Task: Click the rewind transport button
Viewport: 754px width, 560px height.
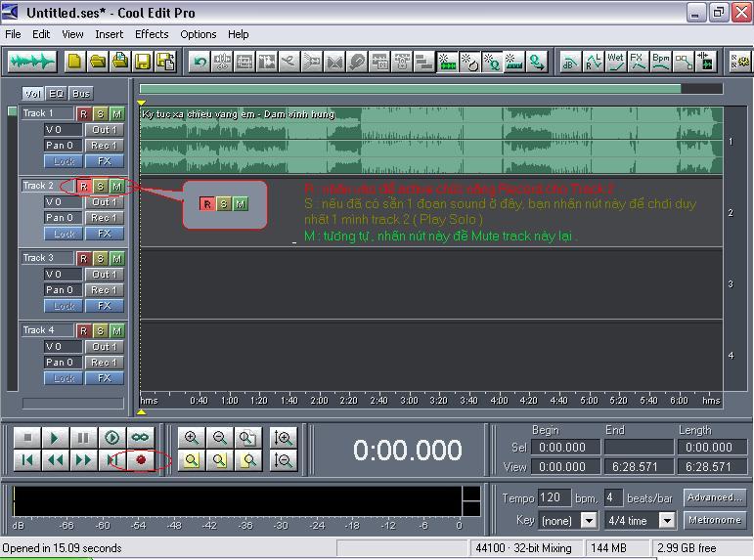Action: (56, 460)
